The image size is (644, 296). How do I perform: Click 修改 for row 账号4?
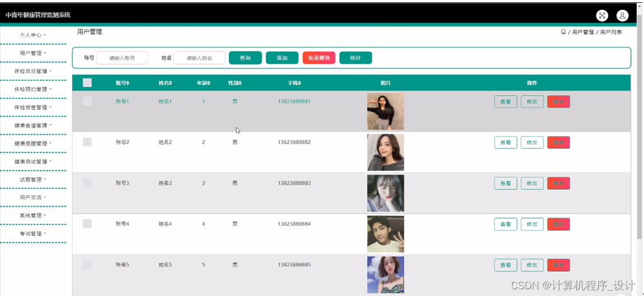pos(532,224)
